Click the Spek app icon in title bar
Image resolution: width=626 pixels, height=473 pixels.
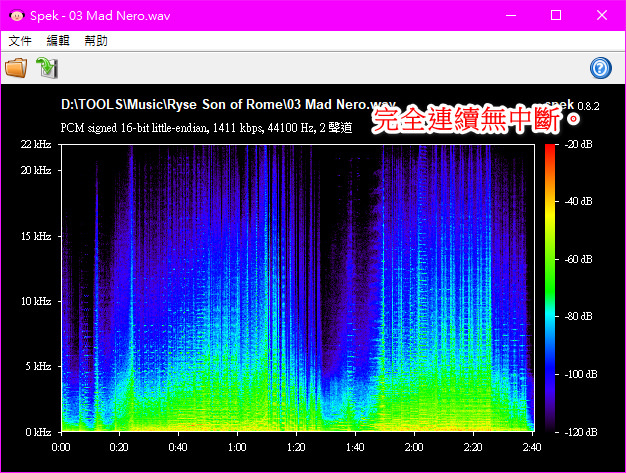[15, 16]
